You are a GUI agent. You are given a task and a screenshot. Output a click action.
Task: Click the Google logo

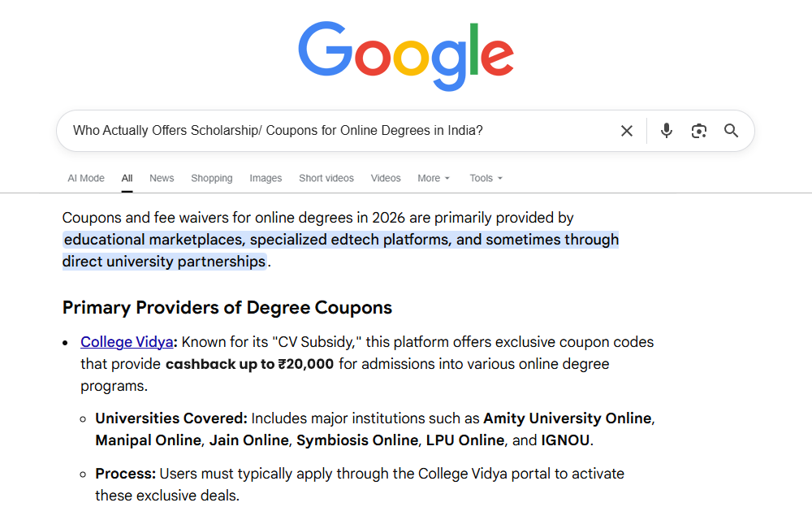406,54
